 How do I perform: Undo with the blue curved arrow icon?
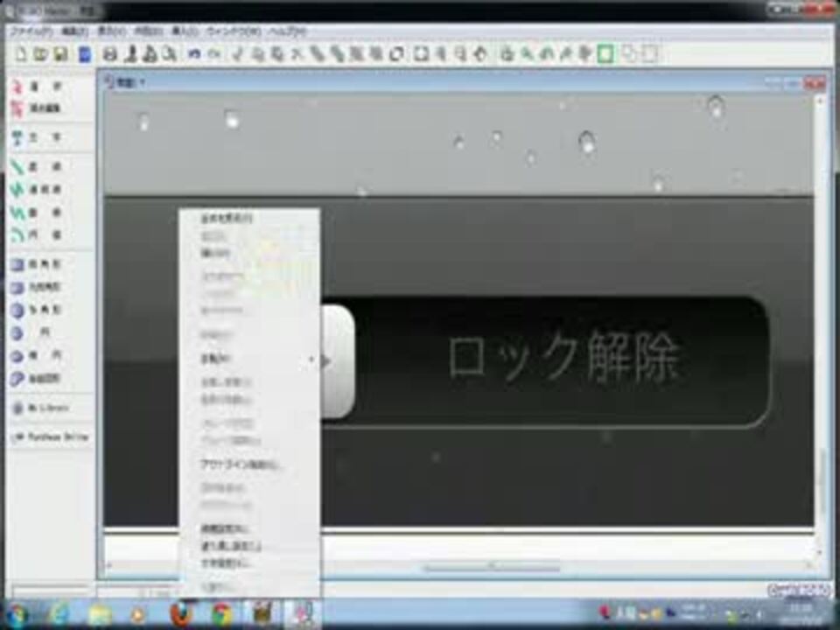click(194, 54)
